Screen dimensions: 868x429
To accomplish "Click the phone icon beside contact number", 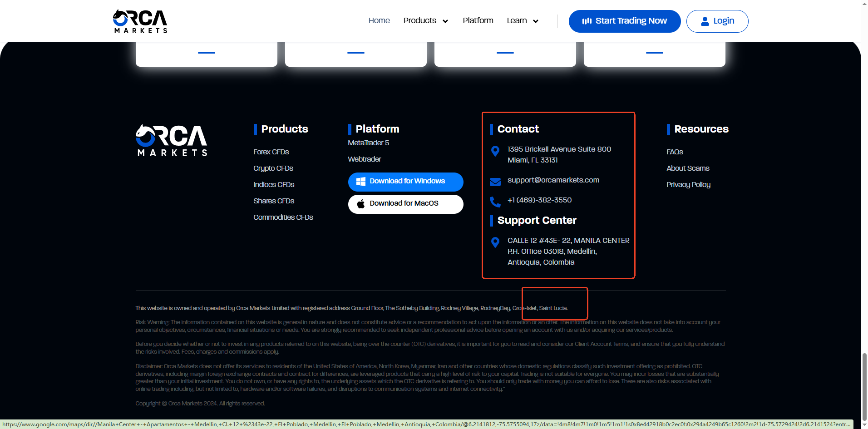I will point(495,202).
